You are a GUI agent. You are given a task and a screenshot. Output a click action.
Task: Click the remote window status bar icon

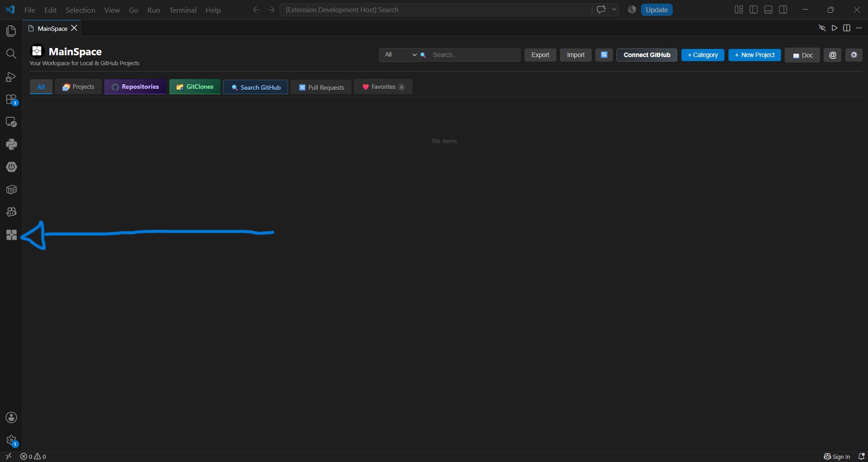tap(8, 457)
